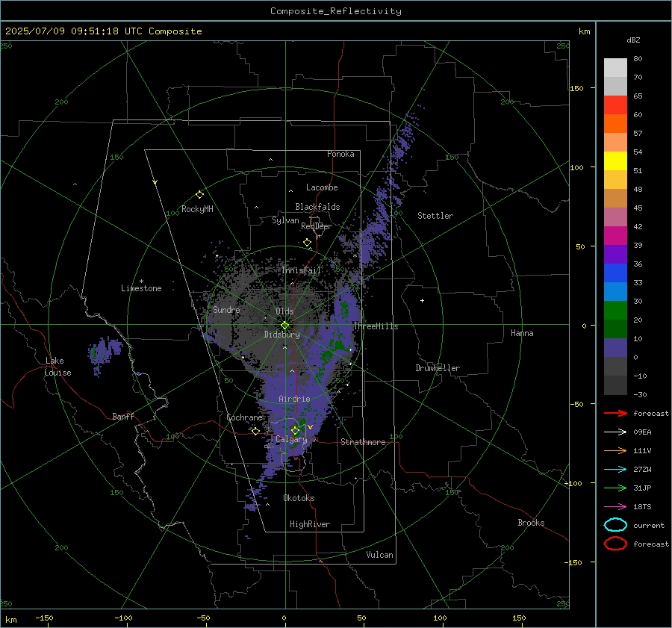Click the Innisfail city label
The height and width of the screenshot is (628, 672).
pos(302,270)
